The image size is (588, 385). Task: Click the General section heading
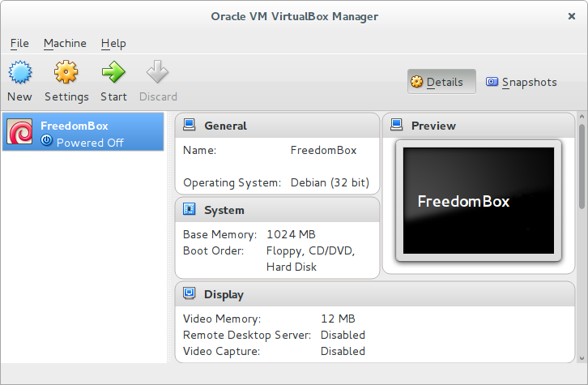(225, 126)
